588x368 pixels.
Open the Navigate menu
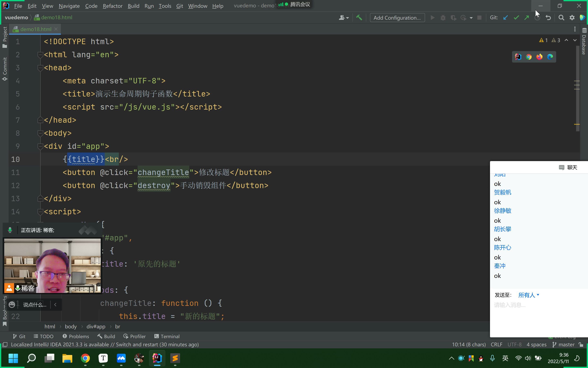[x=69, y=6]
